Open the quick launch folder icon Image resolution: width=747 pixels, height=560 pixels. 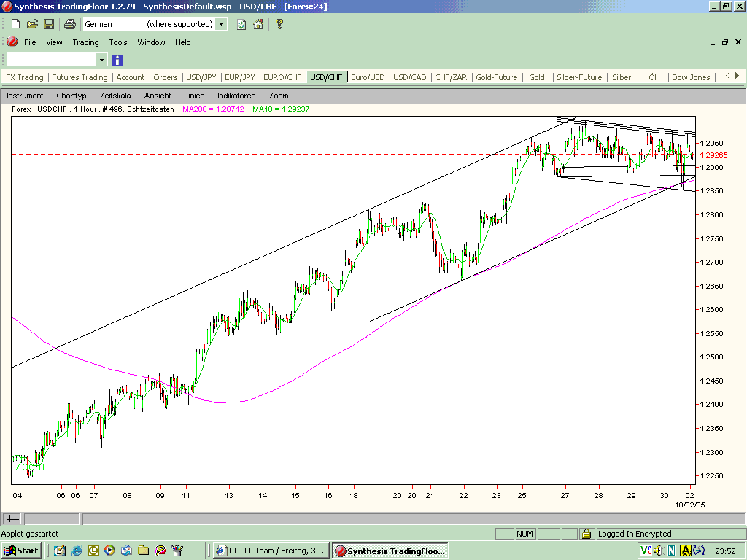tap(144, 551)
